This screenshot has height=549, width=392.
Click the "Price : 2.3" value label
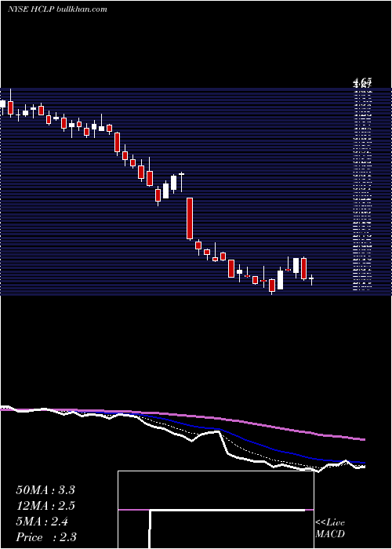[x=46, y=537]
